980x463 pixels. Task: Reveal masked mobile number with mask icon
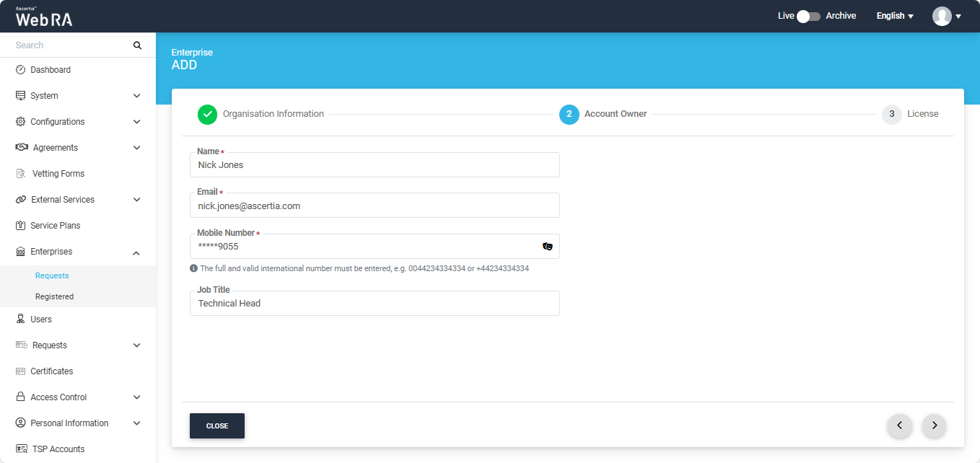tap(548, 247)
